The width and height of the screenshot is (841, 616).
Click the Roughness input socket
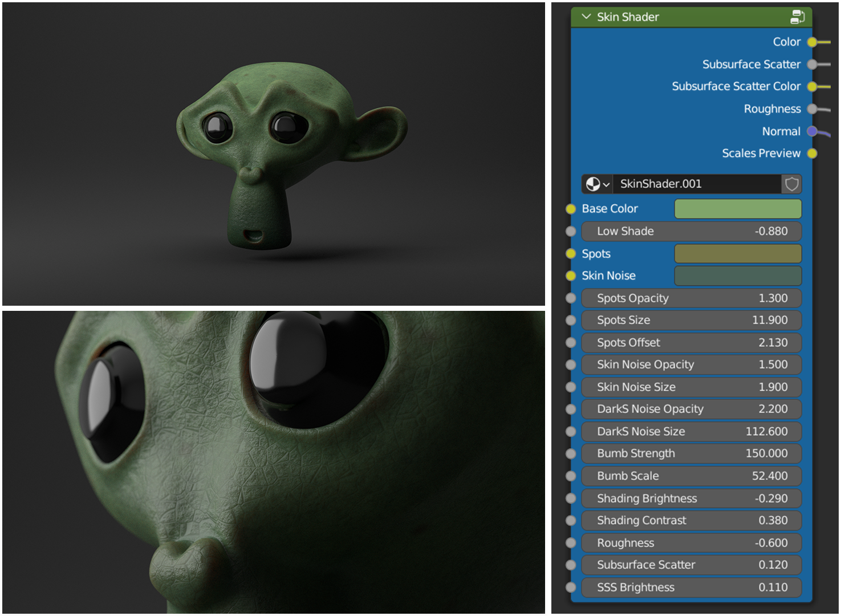571,543
